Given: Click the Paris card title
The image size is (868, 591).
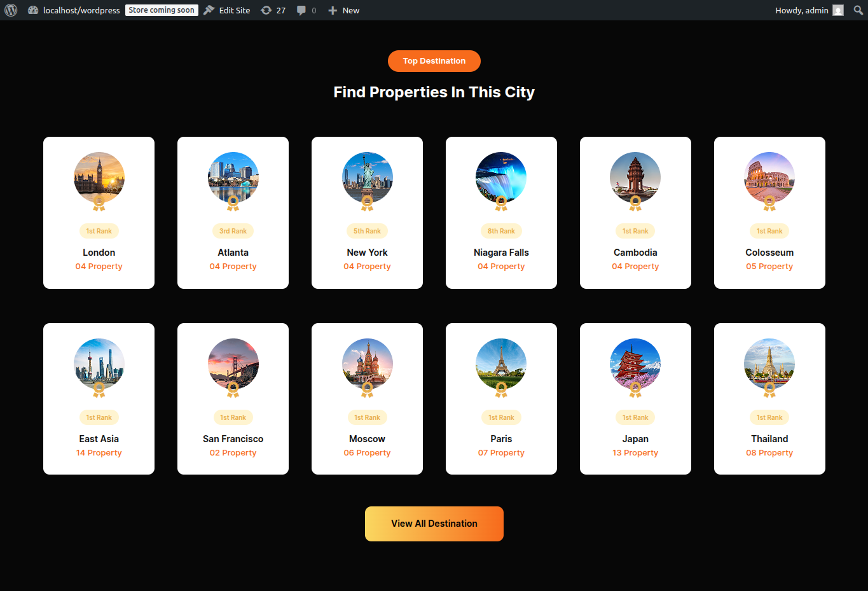Looking at the screenshot, I should (501, 439).
